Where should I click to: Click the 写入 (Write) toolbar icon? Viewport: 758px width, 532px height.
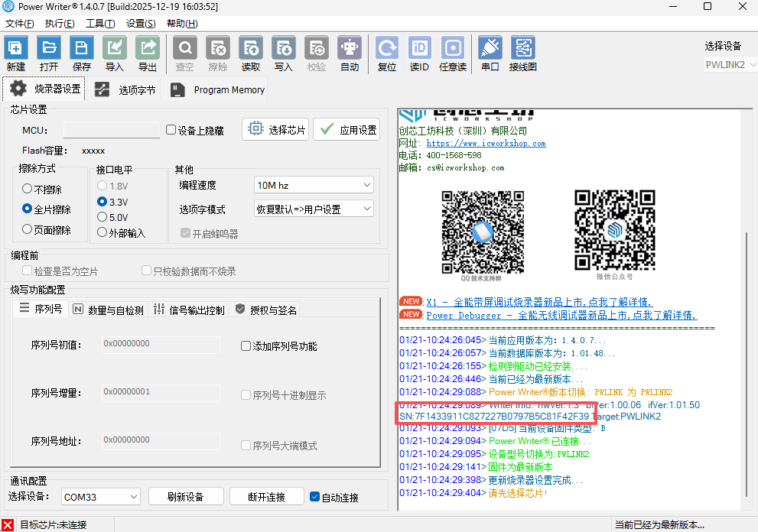284,53
